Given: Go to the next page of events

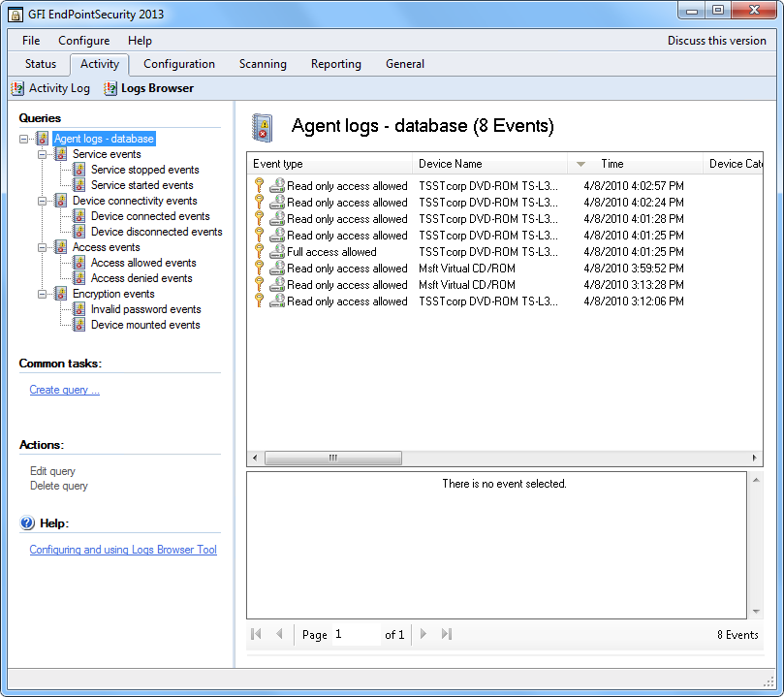Looking at the screenshot, I should (423, 634).
